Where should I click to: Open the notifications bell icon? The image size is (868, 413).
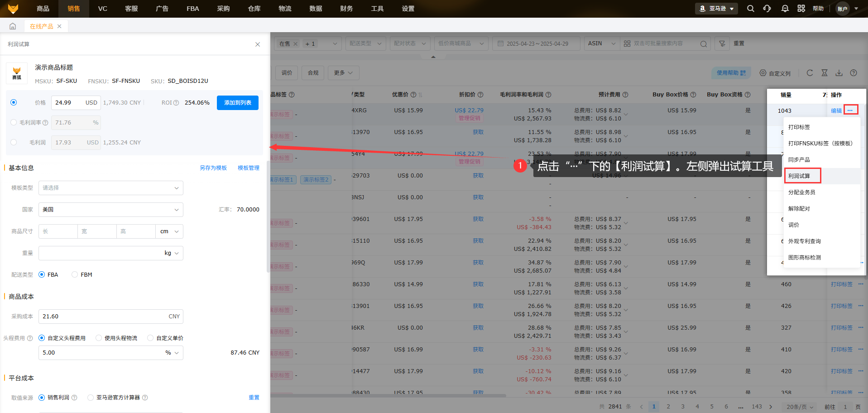pos(785,9)
